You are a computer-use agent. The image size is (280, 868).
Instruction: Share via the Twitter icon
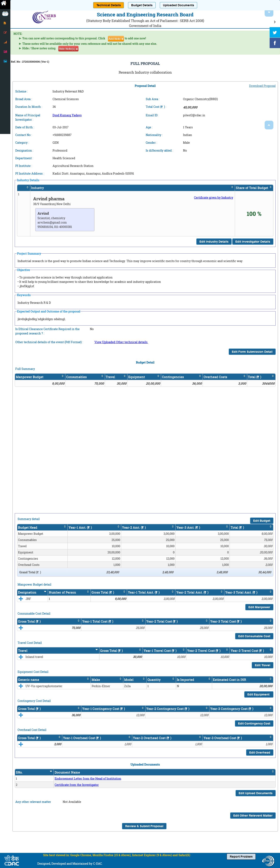[275, 32]
